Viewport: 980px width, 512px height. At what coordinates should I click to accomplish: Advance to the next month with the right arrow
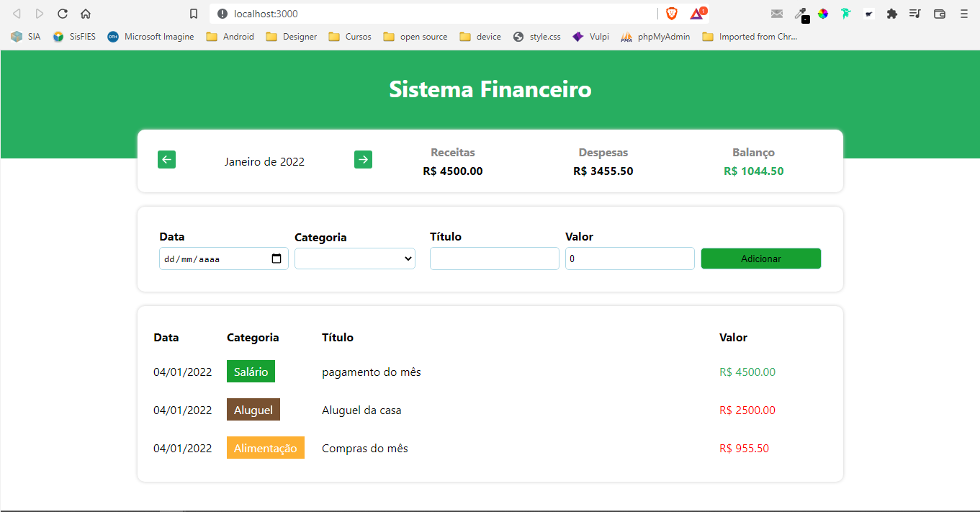tap(363, 159)
